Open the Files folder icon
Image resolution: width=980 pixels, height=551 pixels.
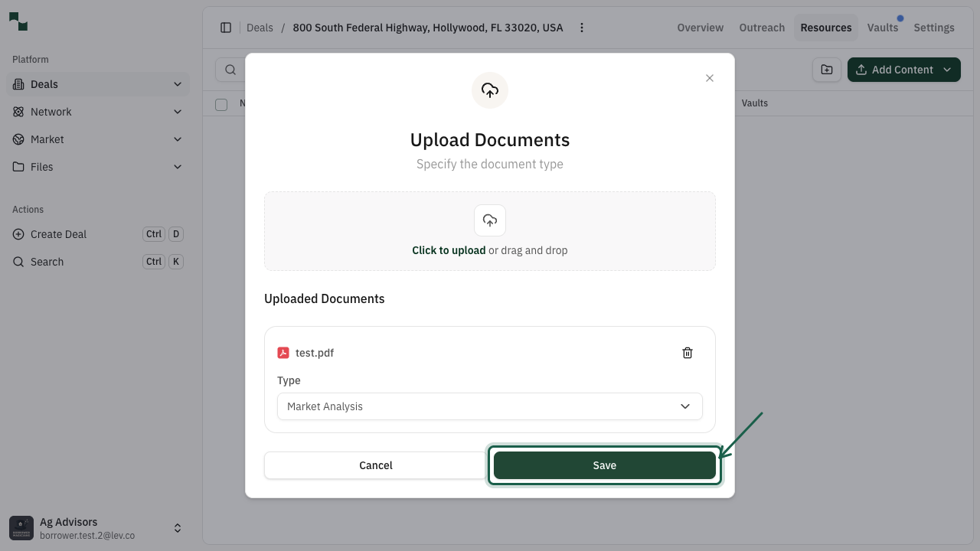click(18, 167)
